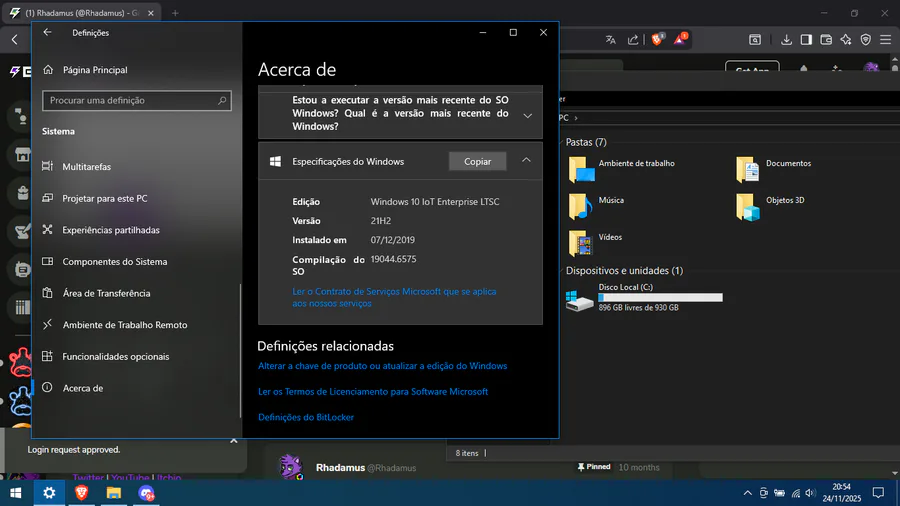This screenshot has height=506, width=900.
Task: Open Objetos 3D folder in Explorer
Action: pyautogui.click(x=770, y=207)
